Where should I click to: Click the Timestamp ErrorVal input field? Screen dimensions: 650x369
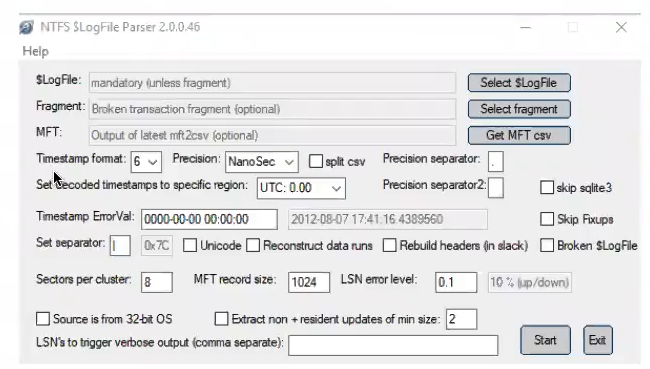pos(209,219)
